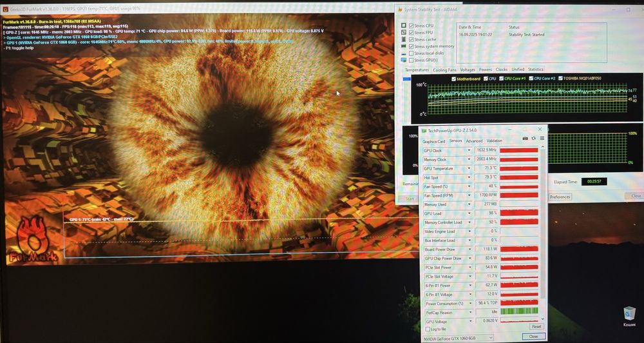Uncheck Stress CPU in AIDA64
Image resolution: width=644 pixels, height=343 pixels.
click(x=411, y=26)
